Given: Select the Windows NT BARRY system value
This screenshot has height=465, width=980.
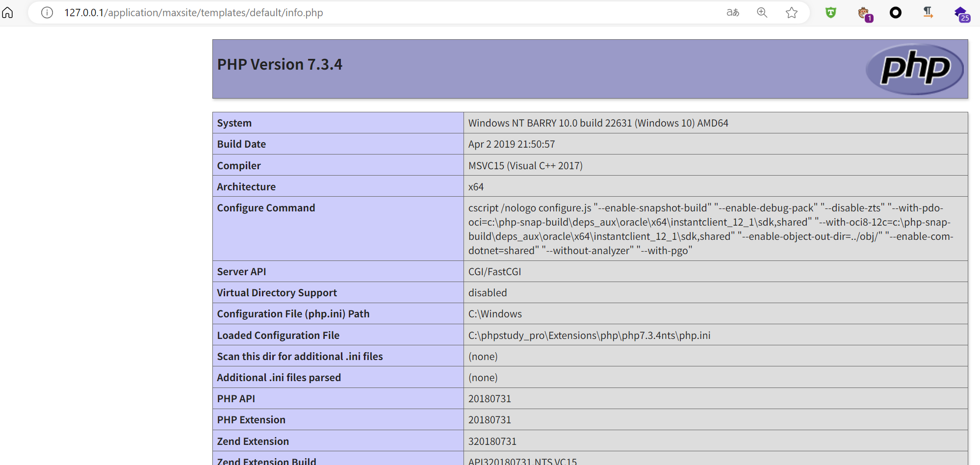Looking at the screenshot, I should 598,123.
